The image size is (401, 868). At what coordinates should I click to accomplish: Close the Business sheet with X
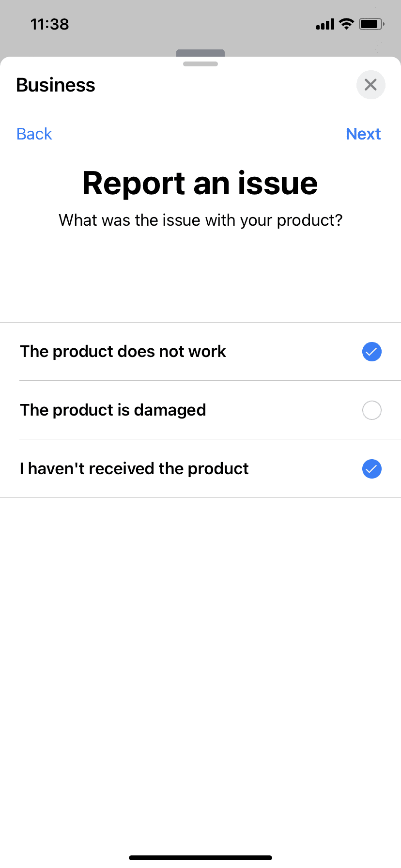pos(370,85)
